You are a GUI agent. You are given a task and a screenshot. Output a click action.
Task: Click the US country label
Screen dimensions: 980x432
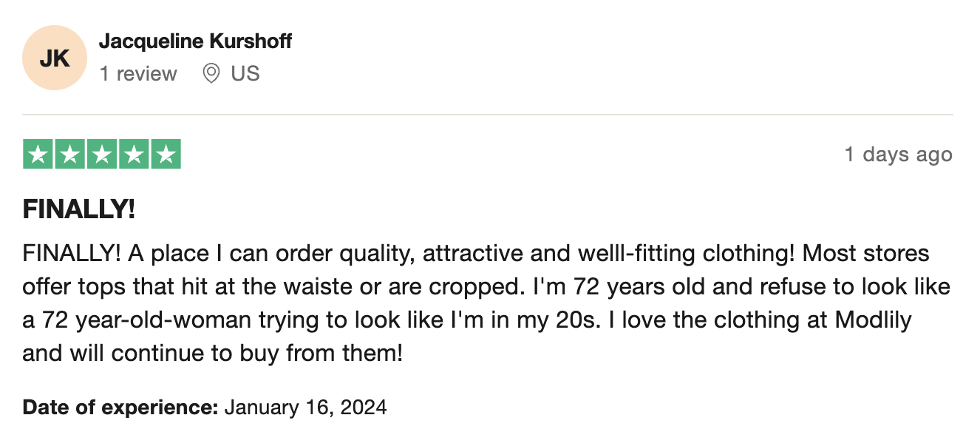coord(245,74)
